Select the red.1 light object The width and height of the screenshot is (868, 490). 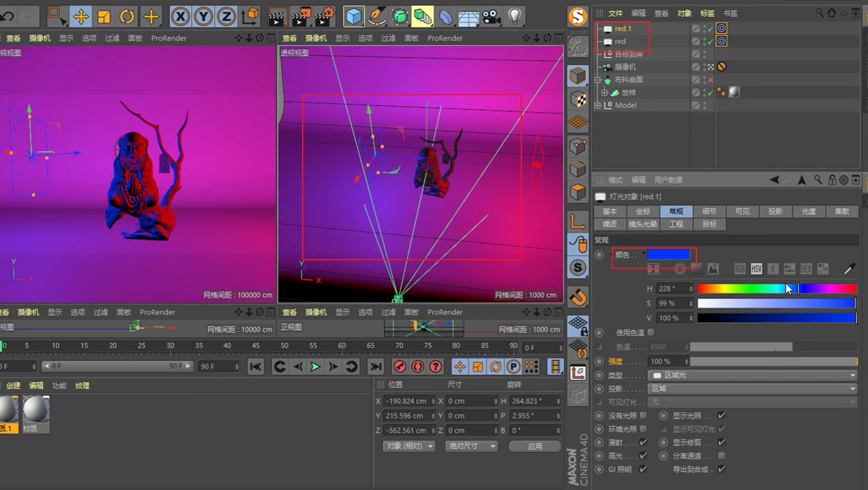tap(623, 29)
